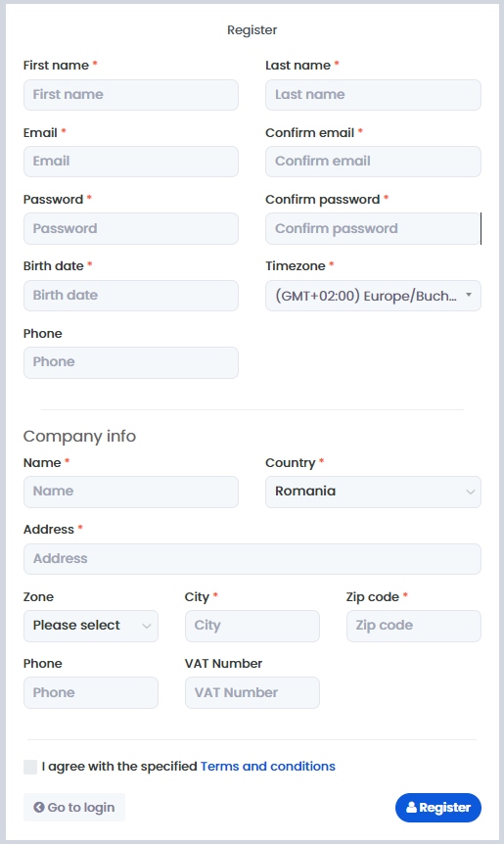Image resolution: width=504 pixels, height=844 pixels.
Task: Focus the company Address field
Action: [x=252, y=559]
